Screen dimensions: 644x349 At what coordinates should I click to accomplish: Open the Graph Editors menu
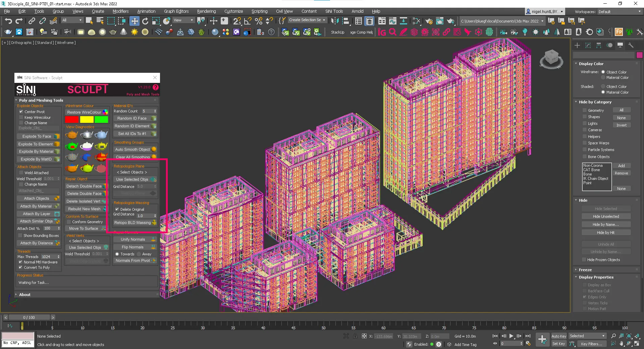click(176, 11)
